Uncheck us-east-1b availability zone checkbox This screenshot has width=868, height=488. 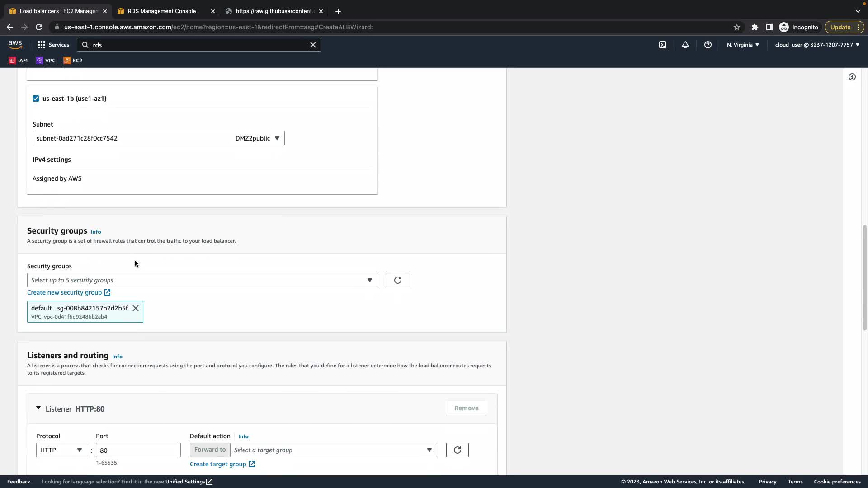(x=36, y=99)
